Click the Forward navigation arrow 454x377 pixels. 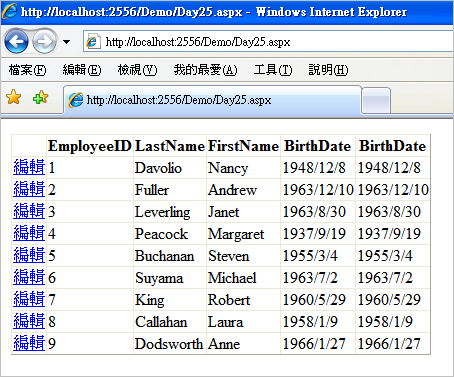coord(45,42)
